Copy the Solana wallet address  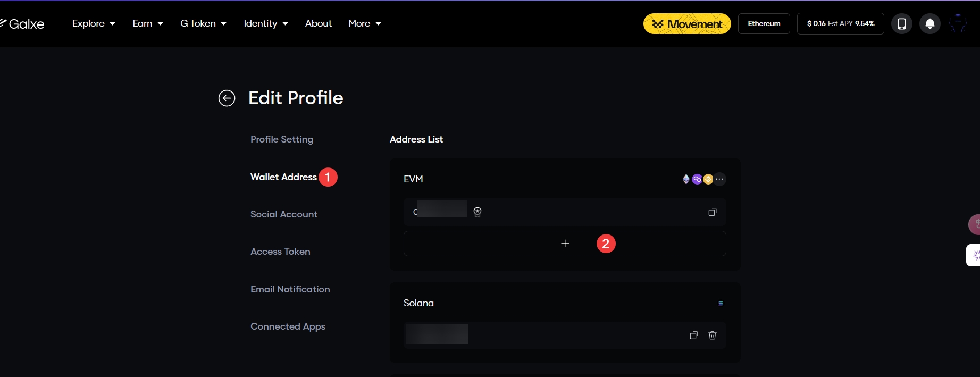pyautogui.click(x=693, y=336)
